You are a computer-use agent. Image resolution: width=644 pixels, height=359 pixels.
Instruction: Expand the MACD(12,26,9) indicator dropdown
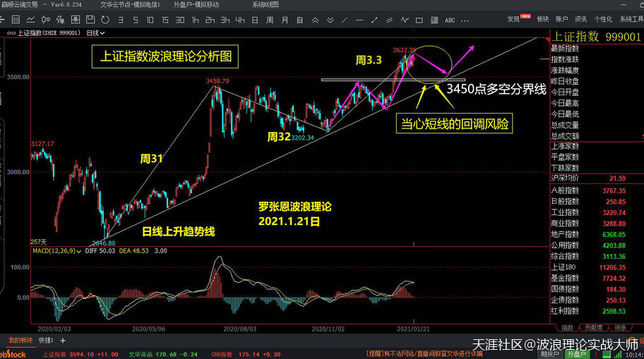(56, 250)
